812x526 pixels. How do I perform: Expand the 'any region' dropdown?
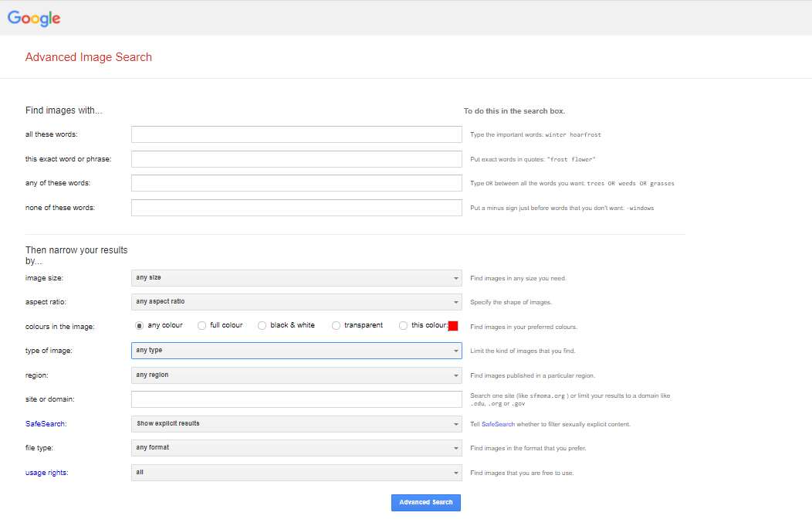coord(296,375)
